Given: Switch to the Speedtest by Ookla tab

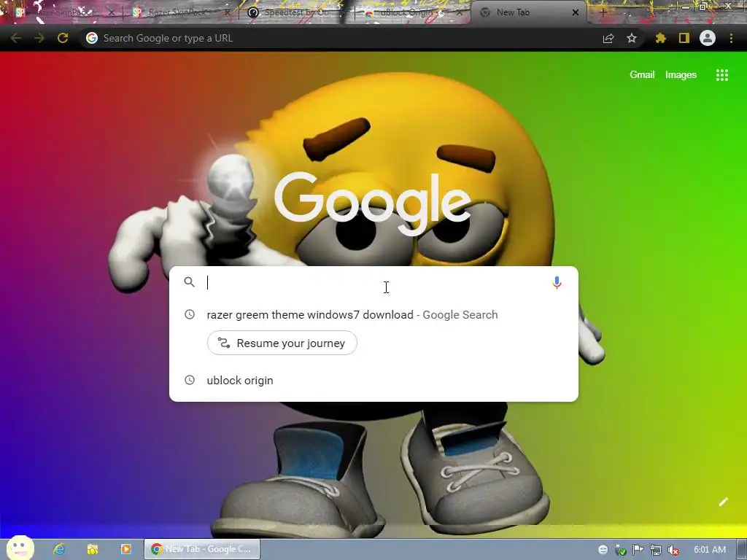Looking at the screenshot, I should click(295, 12).
